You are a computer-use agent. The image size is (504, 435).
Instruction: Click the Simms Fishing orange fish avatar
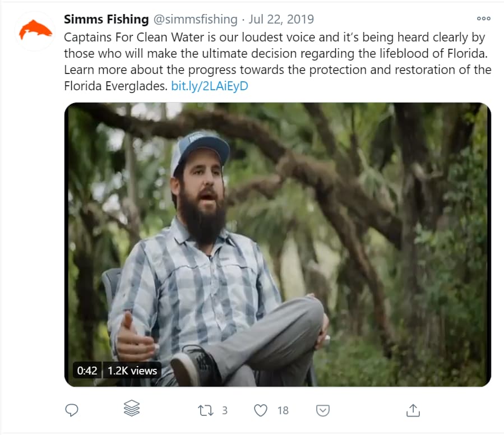[35, 30]
